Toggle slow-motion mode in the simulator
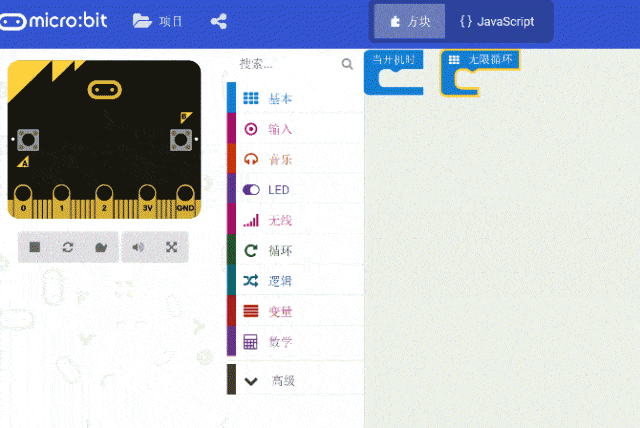This screenshot has height=428, width=640. [100, 247]
